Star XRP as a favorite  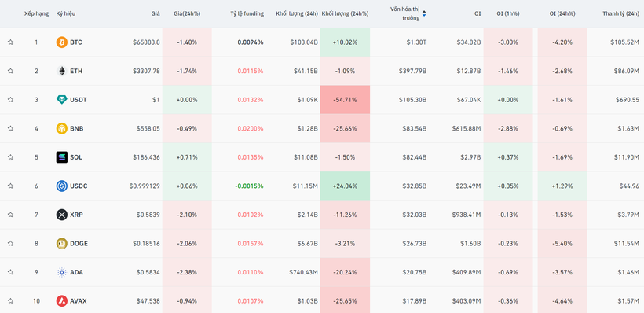point(11,215)
